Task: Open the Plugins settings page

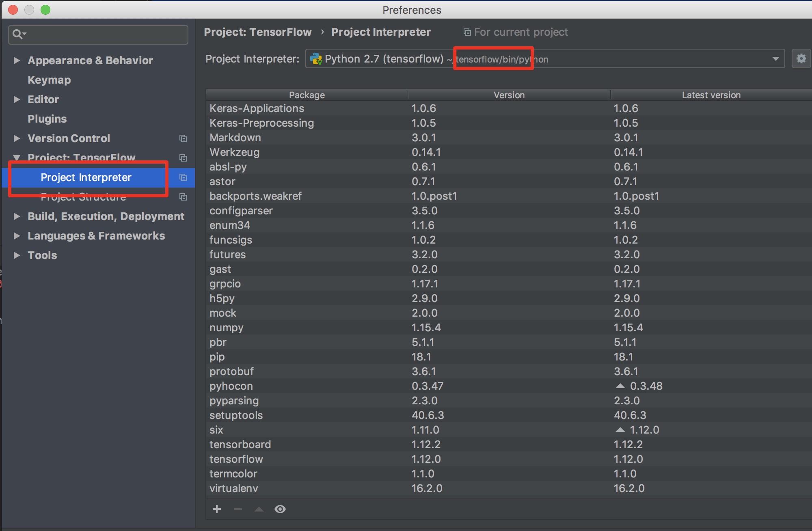Action: click(47, 119)
